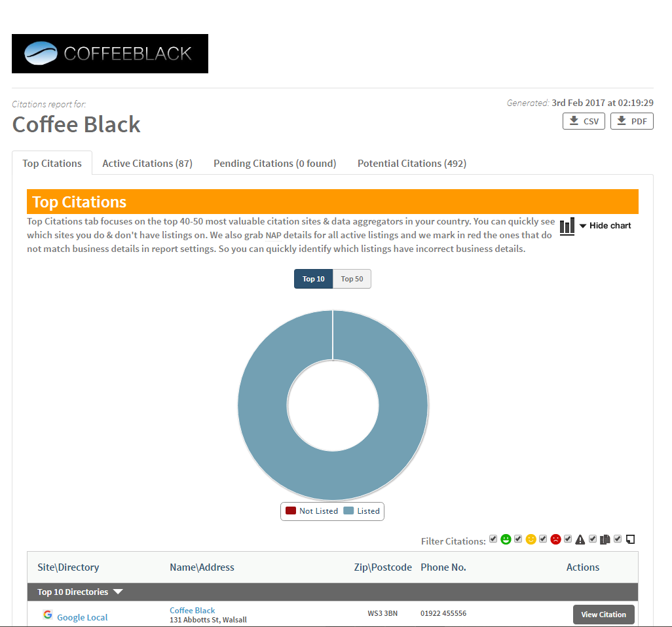The width and height of the screenshot is (672, 627).
Task: Uncheck the green happy face filter checkbox
Action: pos(493,539)
